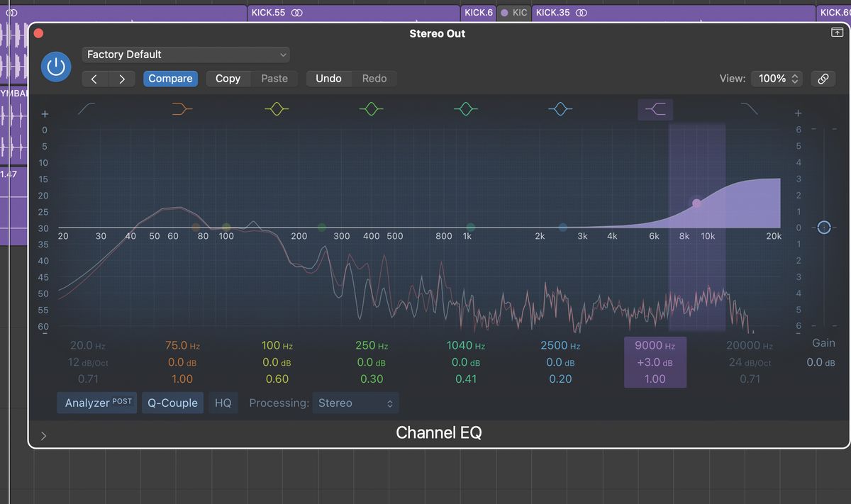The height and width of the screenshot is (504, 851).
Task: Enable HQ processing
Action: [x=223, y=403]
